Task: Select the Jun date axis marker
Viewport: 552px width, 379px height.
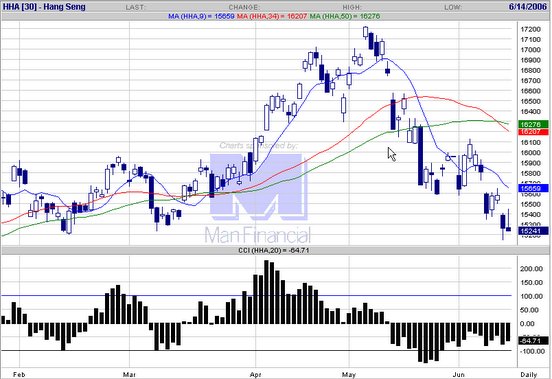Action: coord(459,374)
